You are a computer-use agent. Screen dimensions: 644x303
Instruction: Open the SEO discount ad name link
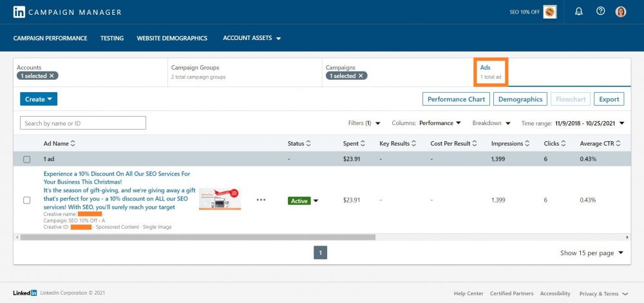coord(119,190)
